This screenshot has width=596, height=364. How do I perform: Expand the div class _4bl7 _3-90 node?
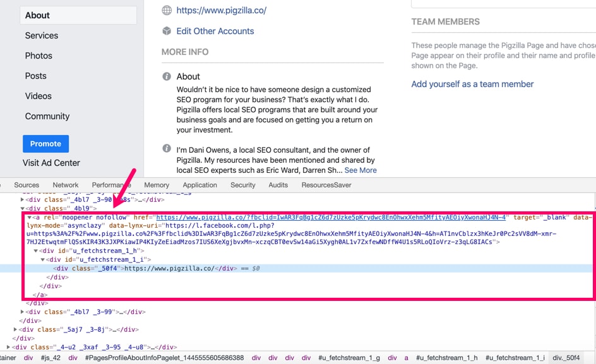pyautogui.click(x=23, y=199)
